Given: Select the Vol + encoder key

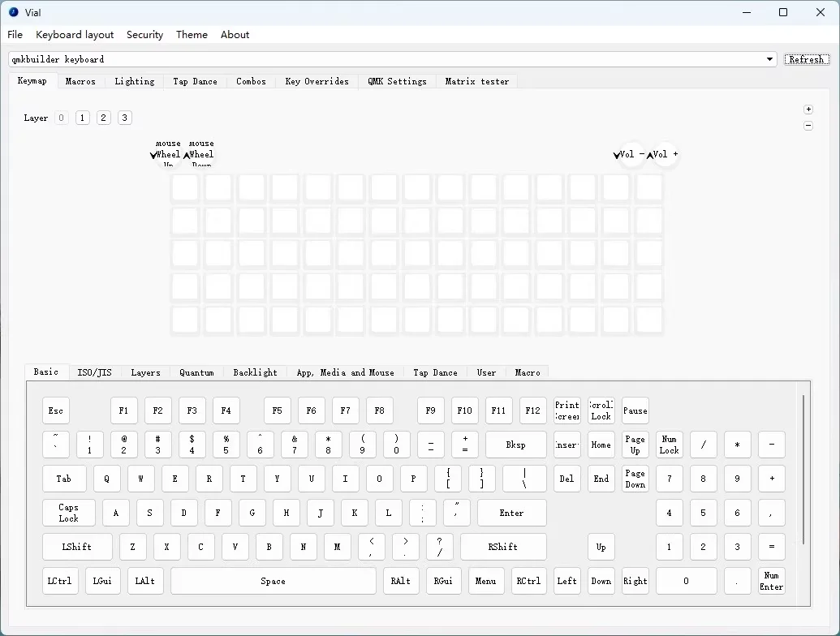Looking at the screenshot, I should click(x=664, y=154).
